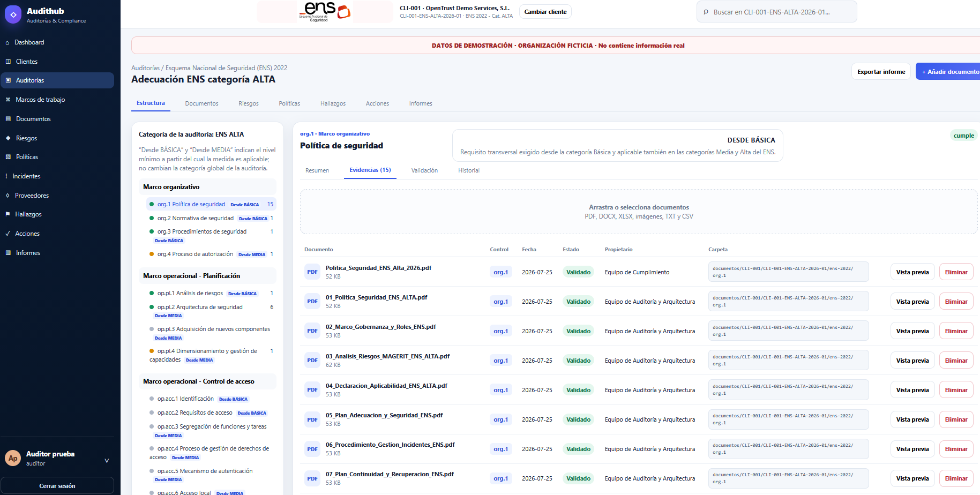This screenshot has width=980, height=495.
Task: Focus the Buscar en CLI-001 search field
Action: [776, 12]
